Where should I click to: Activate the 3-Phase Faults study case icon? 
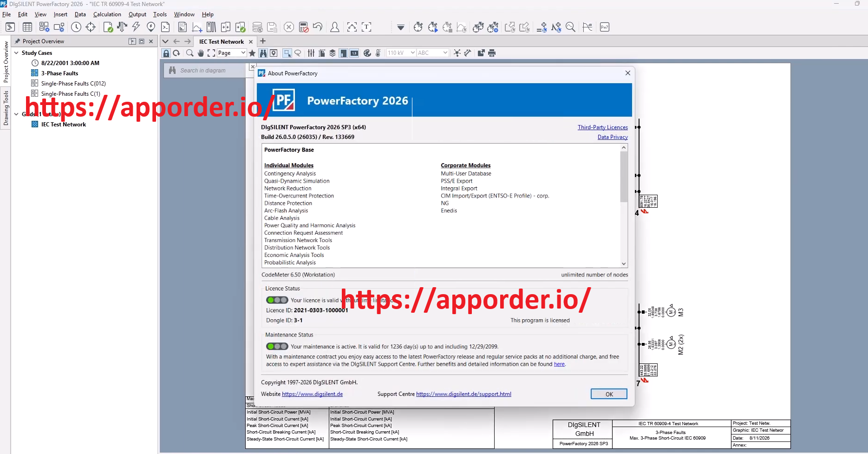click(x=35, y=73)
